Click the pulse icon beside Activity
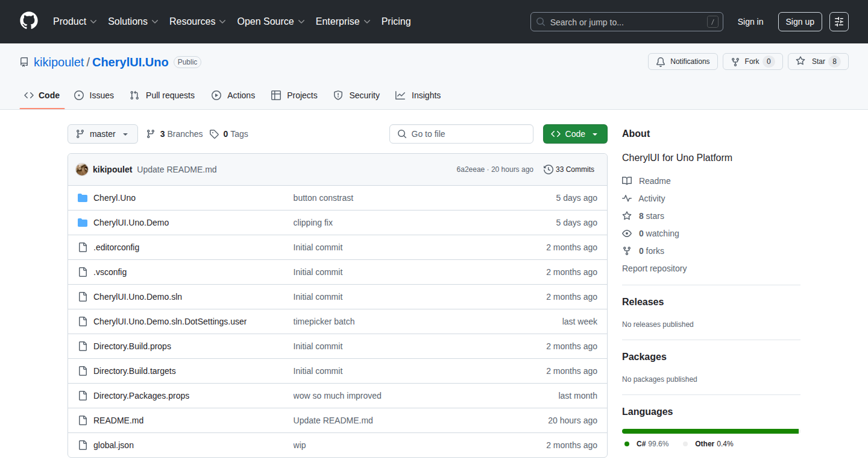 click(627, 198)
